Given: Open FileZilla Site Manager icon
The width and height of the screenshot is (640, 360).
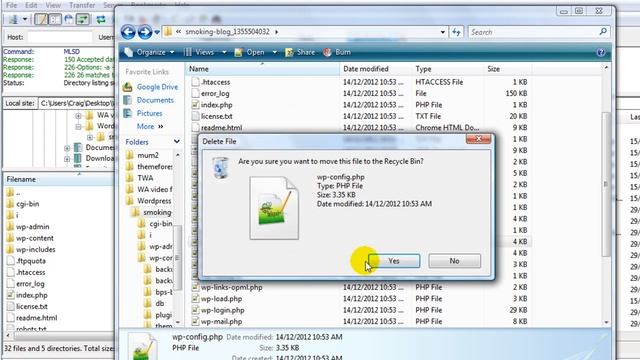Looking at the screenshot, I should (13, 19).
